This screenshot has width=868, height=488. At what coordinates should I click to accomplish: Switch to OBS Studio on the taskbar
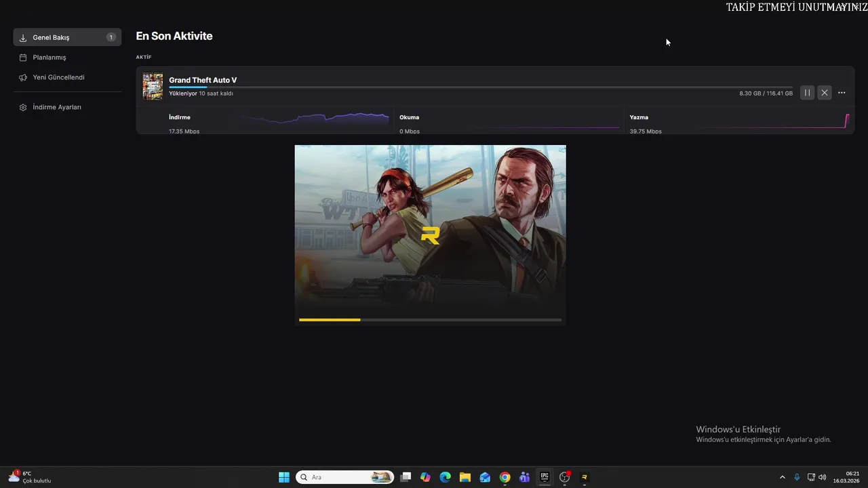coord(564,477)
